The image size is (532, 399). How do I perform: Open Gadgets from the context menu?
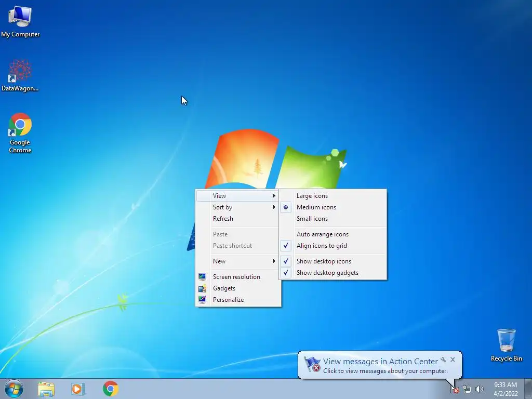click(238, 288)
